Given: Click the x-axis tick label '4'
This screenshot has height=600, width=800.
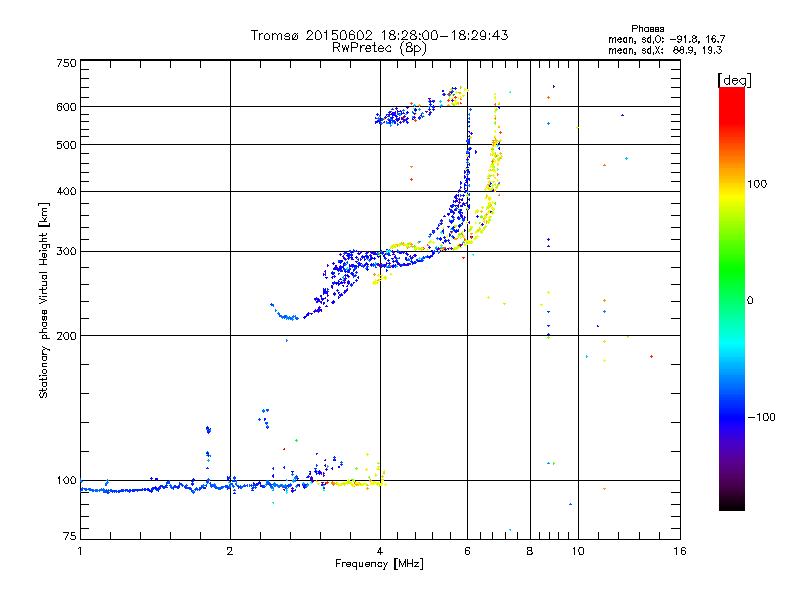Looking at the screenshot, I should [380, 551].
